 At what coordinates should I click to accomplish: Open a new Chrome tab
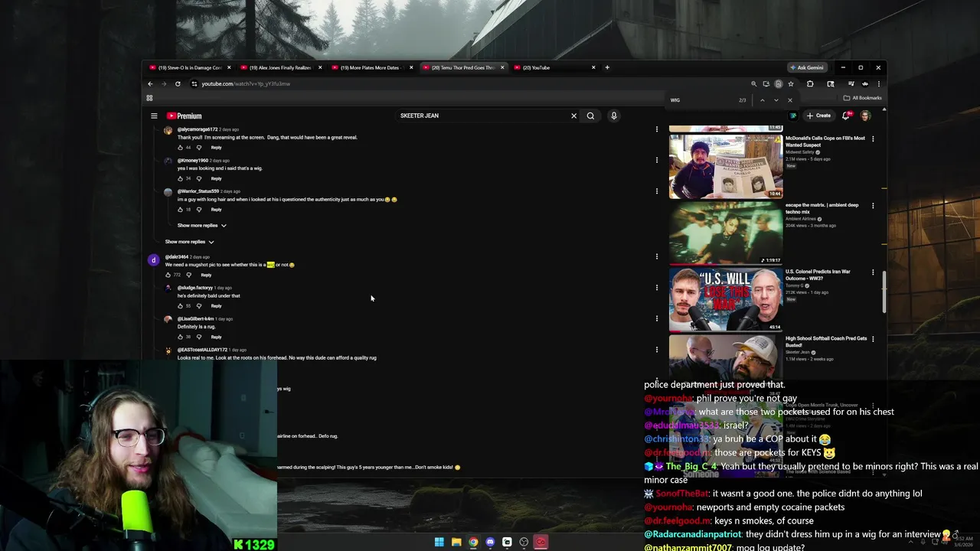coord(607,67)
